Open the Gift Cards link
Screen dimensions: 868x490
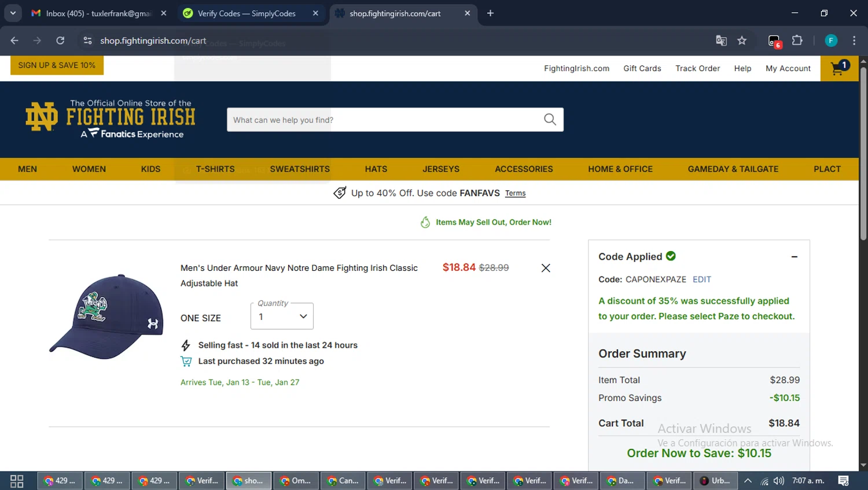(642, 68)
